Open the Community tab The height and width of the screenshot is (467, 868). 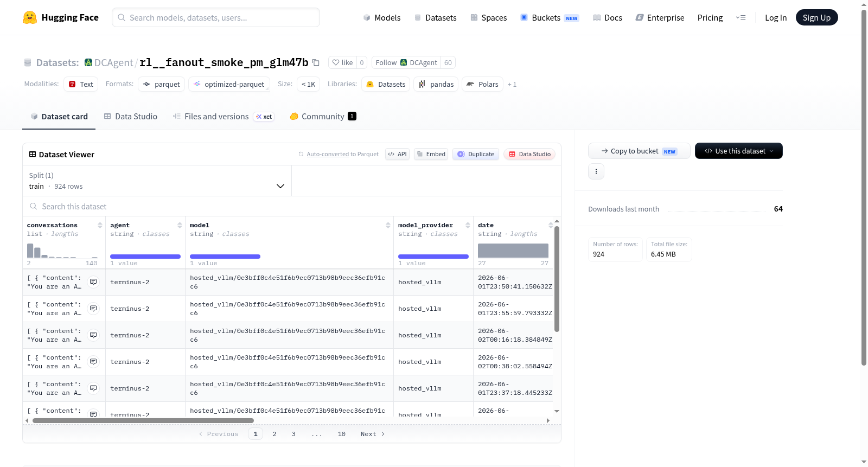point(323,117)
